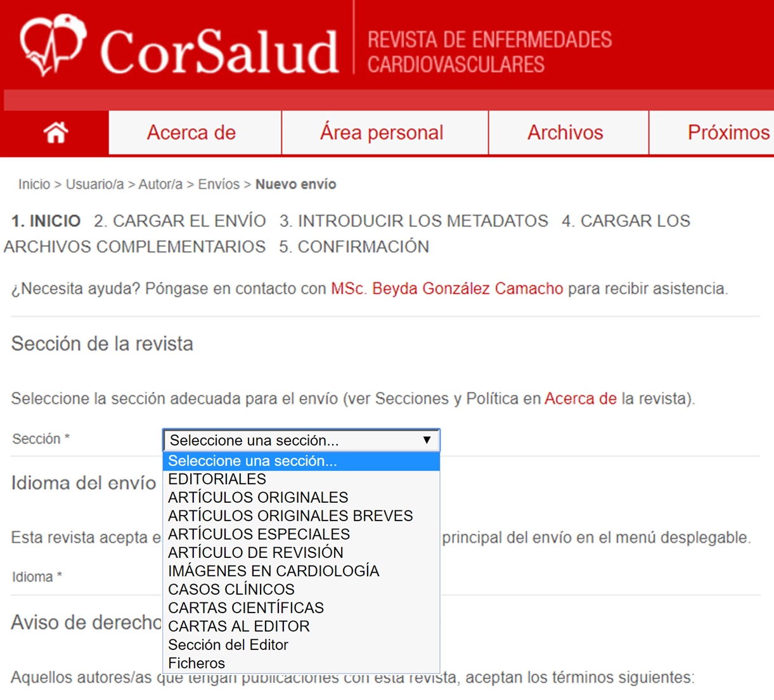The width and height of the screenshot is (774, 700).
Task: Select ARTÍCULOS ESPECIALES in dropdown
Action: [259, 535]
